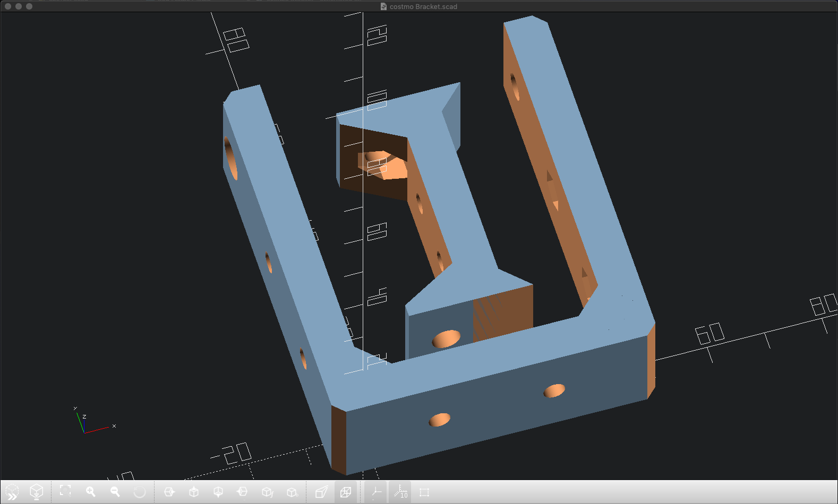Toggle Show Axes
Viewport: 838px width, 504px height.
click(x=375, y=492)
